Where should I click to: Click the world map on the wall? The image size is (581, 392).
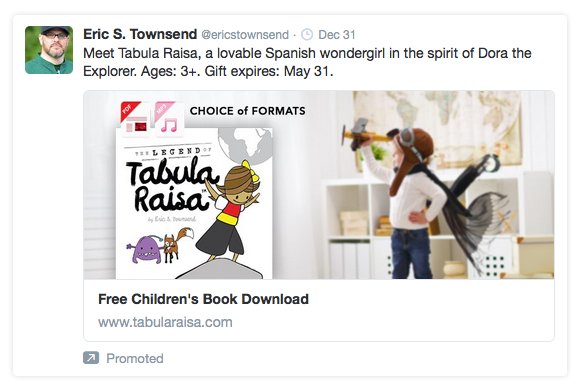[x=437, y=126]
